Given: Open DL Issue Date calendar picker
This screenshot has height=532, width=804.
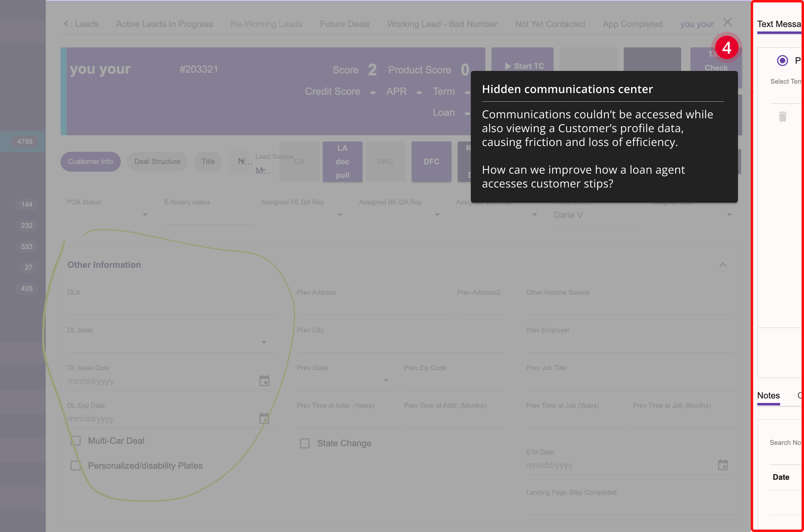Looking at the screenshot, I should (x=264, y=380).
